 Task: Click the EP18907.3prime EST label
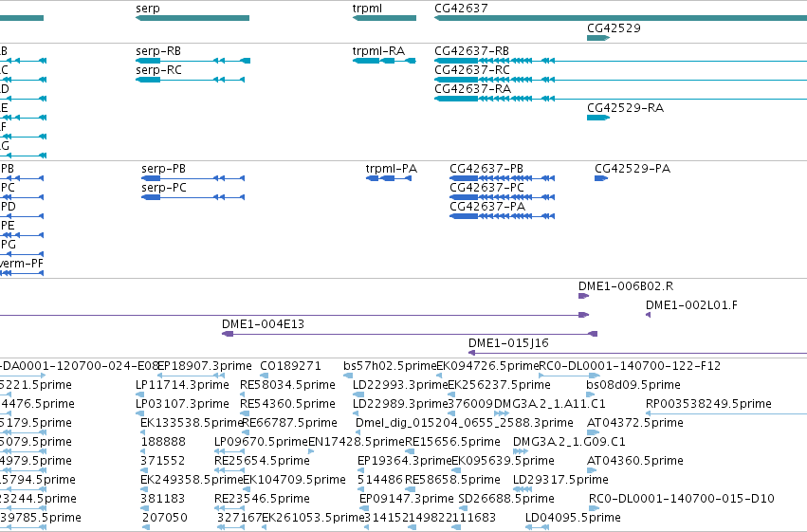coord(204,366)
